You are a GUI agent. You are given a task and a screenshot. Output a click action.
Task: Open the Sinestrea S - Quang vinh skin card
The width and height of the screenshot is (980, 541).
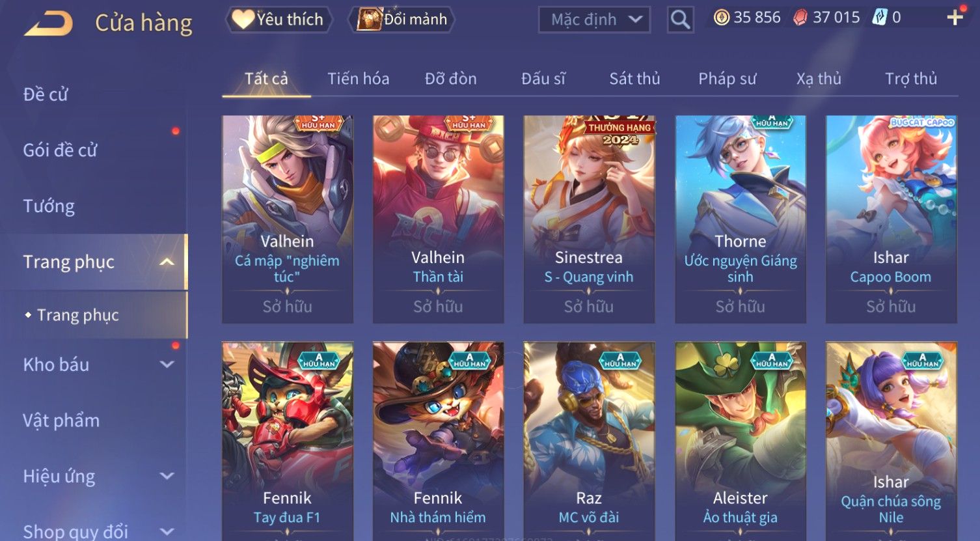point(589,219)
